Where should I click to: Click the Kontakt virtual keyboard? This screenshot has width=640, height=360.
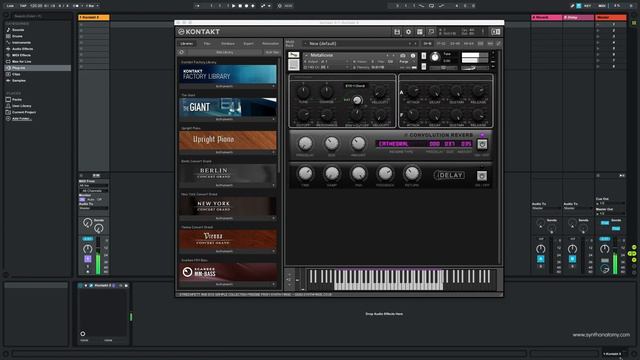tap(400, 280)
